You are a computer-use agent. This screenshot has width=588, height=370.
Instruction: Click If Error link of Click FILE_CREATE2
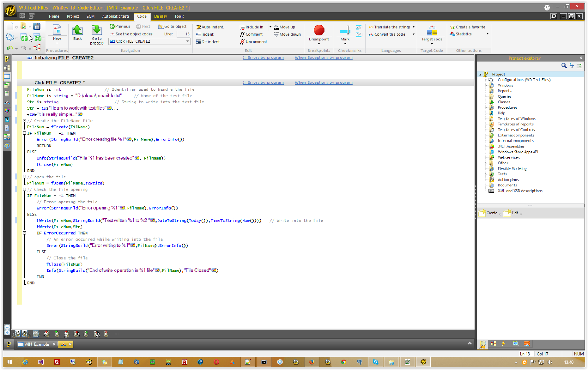[263, 82]
